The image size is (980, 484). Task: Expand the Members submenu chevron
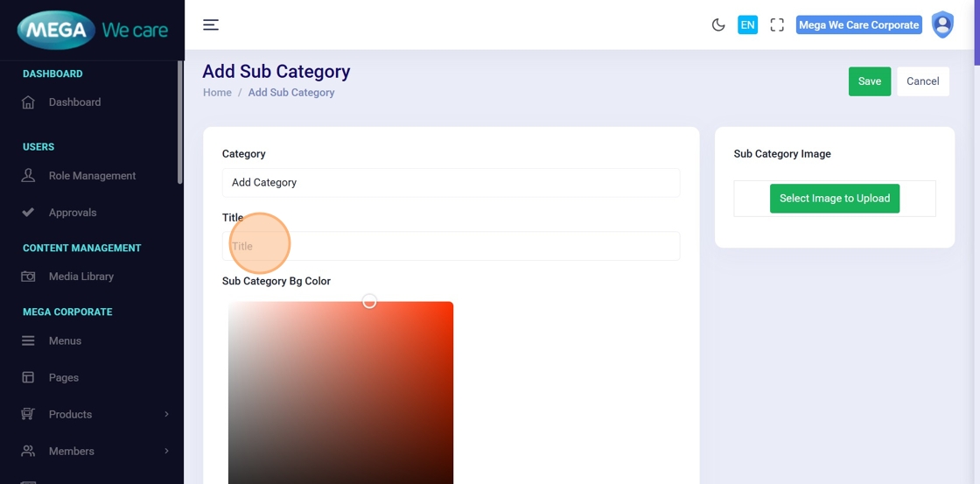coord(166,452)
